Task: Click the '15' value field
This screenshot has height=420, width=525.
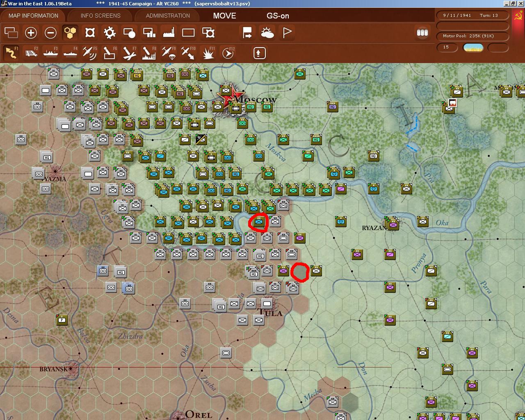Action: pyautogui.click(x=447, y=47)
